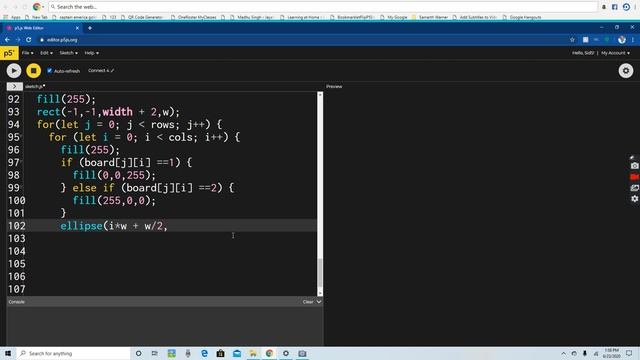Expand the sidebar file list arrow

coord(14,87)
